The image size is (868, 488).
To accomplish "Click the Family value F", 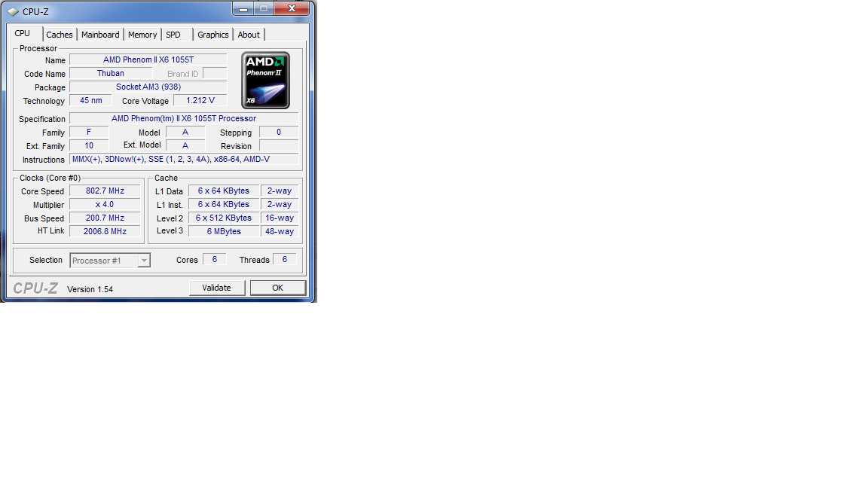I will (x=89, y=133).
